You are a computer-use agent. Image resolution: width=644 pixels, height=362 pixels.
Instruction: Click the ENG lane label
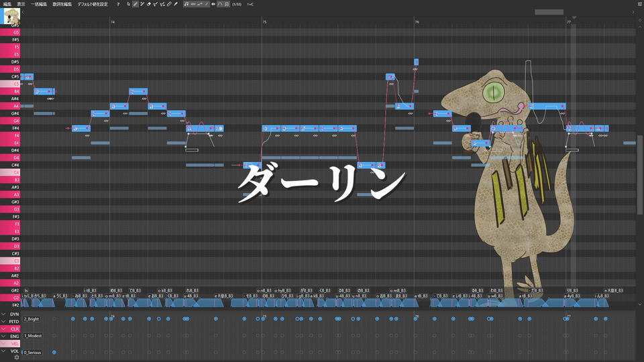14,336
